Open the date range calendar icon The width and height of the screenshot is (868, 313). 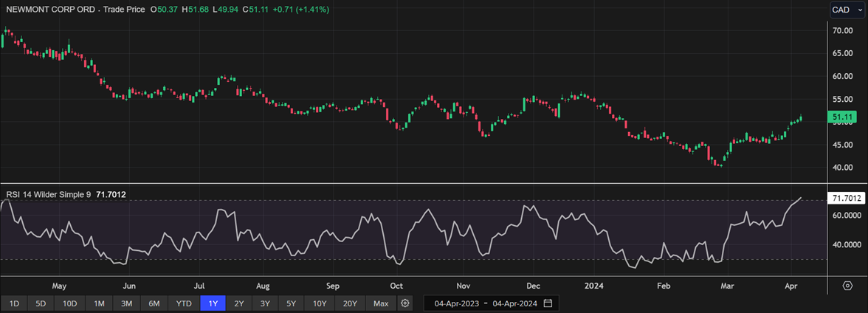click(548, 303)
